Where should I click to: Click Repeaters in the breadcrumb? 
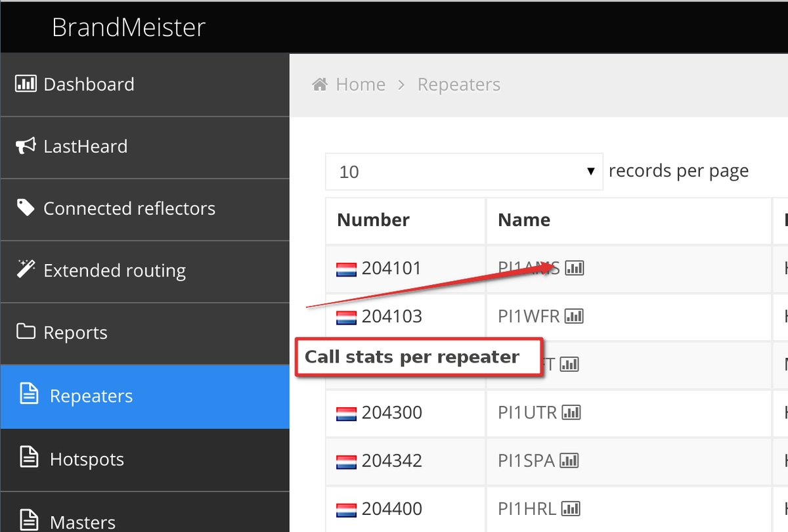(x=459, y=85)
